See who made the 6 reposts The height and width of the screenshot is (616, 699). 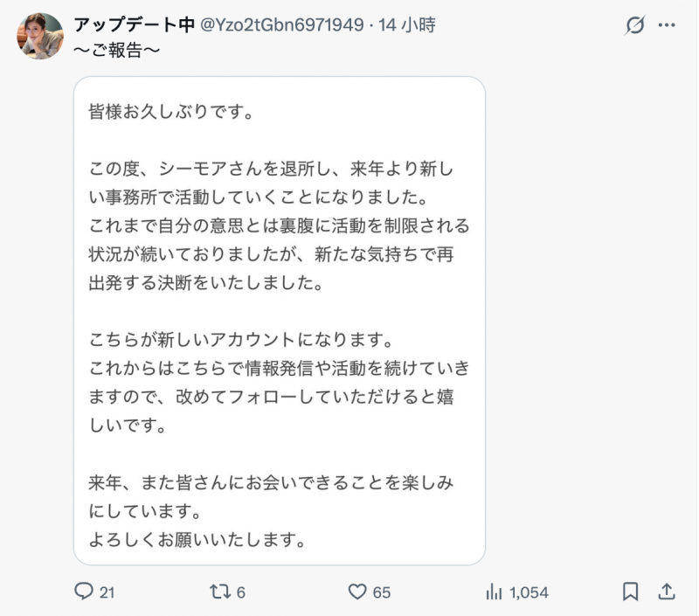[238, 592]
